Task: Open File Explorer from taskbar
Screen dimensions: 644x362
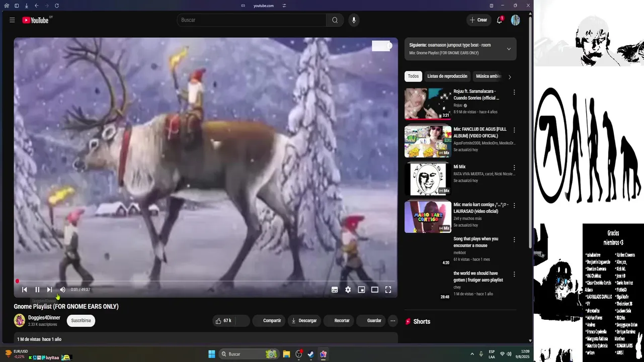Action: pyautogui.click(x=286, y=354)
